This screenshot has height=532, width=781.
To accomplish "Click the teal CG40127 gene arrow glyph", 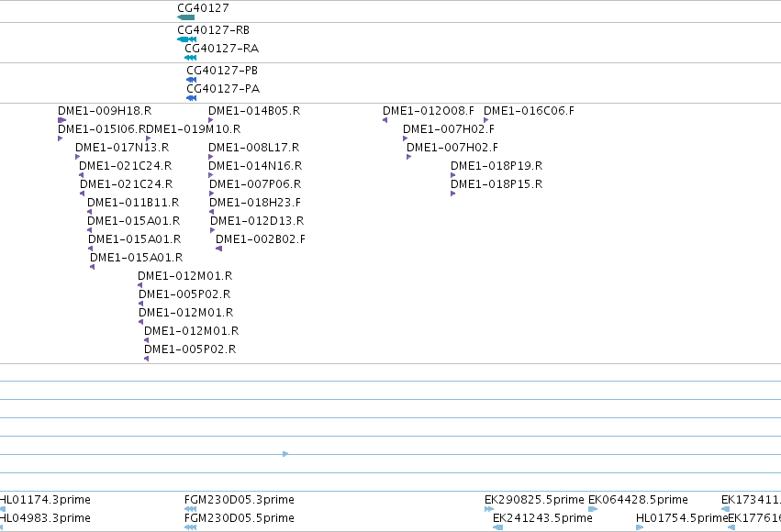I will [185, 17].
